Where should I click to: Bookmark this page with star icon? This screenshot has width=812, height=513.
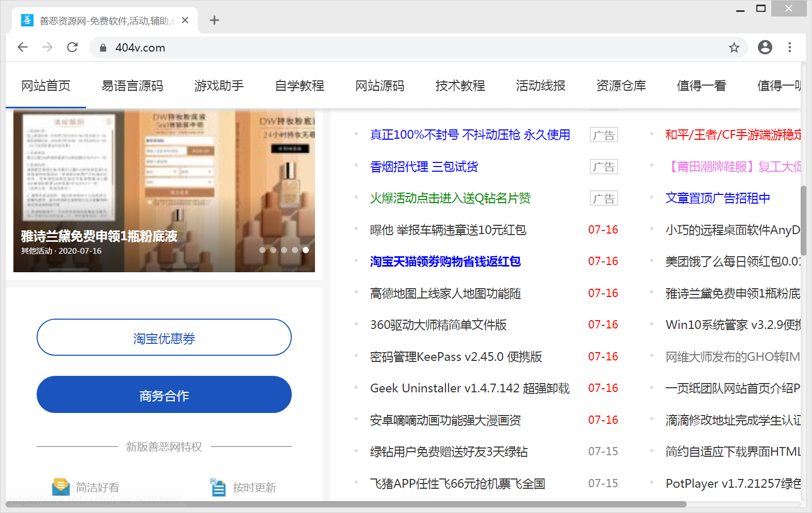(734, 48)
